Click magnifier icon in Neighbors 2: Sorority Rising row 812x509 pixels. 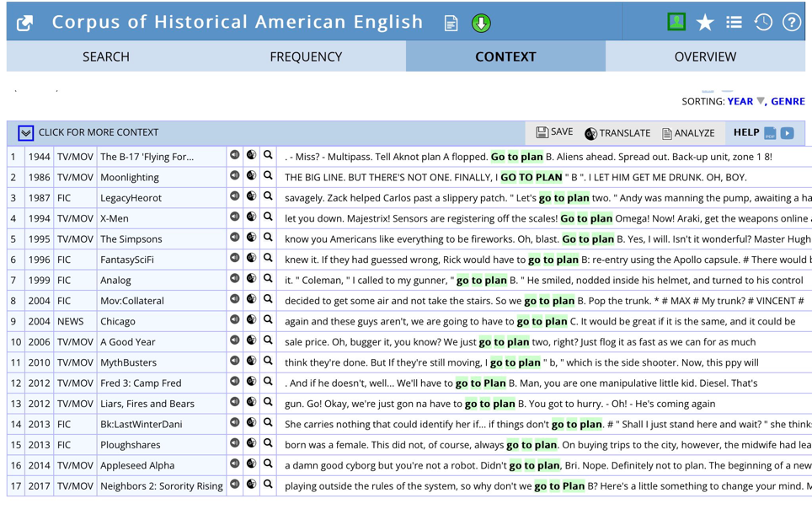click(x=268, y=484)
